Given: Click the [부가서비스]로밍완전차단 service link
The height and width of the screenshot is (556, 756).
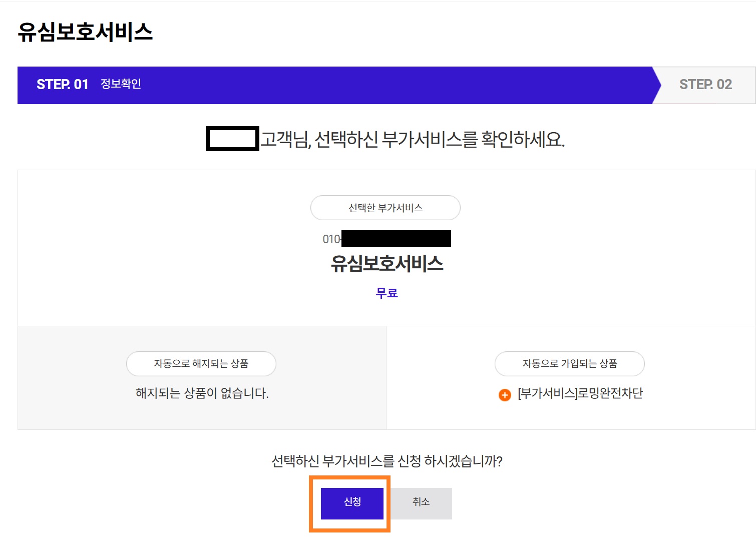Looking at the screenshot, I should click(x=581, y=394).
